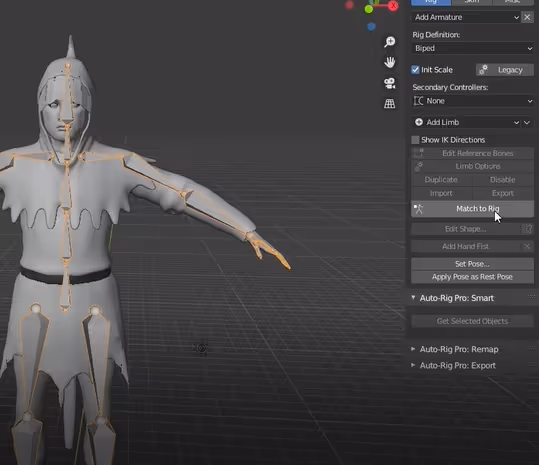Enable the Show IK Directions checkbox
This screenshot has width=539, height=465.
click(x=415, y=140)
